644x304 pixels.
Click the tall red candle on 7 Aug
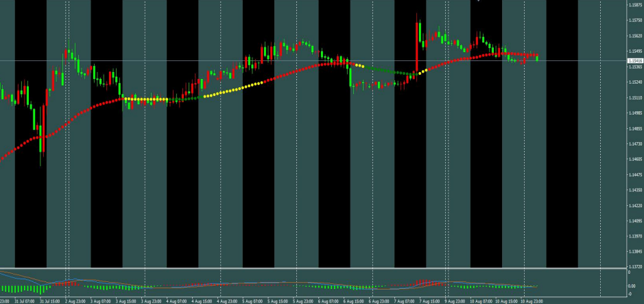tap(417, 49)
